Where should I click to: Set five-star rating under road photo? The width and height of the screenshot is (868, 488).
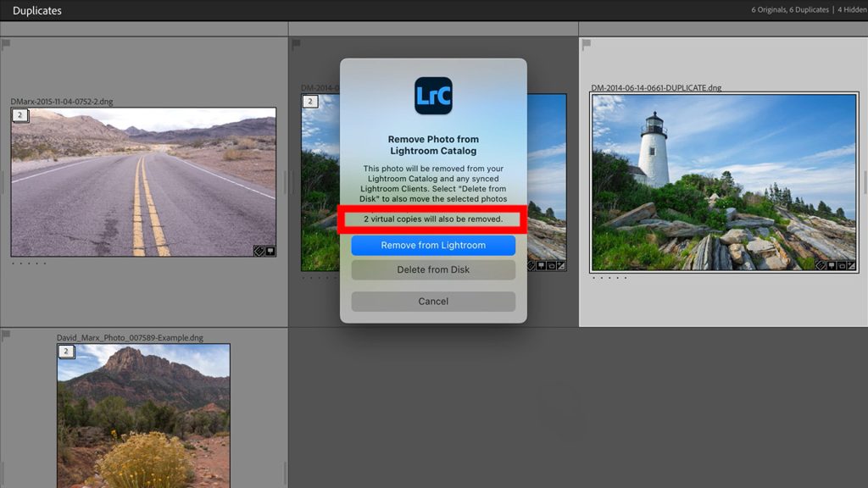pyautogui.click(x=45, y=263)
